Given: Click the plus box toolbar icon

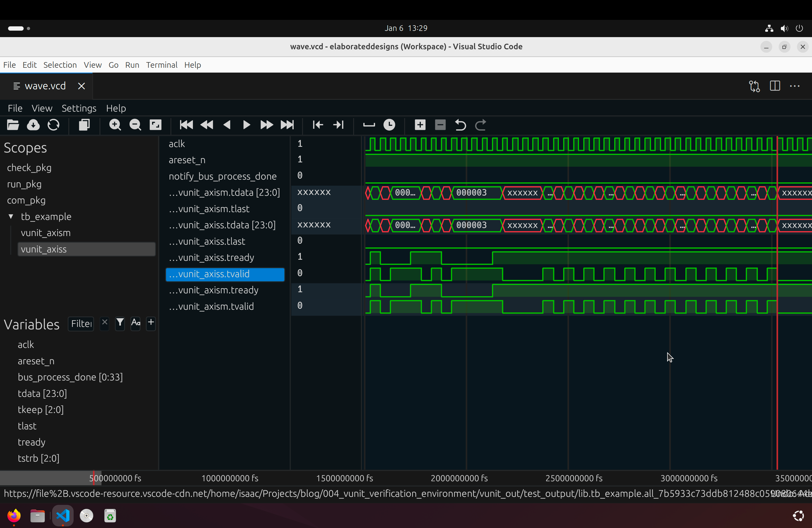Looking at the screenshot, I should click(420, 125).
